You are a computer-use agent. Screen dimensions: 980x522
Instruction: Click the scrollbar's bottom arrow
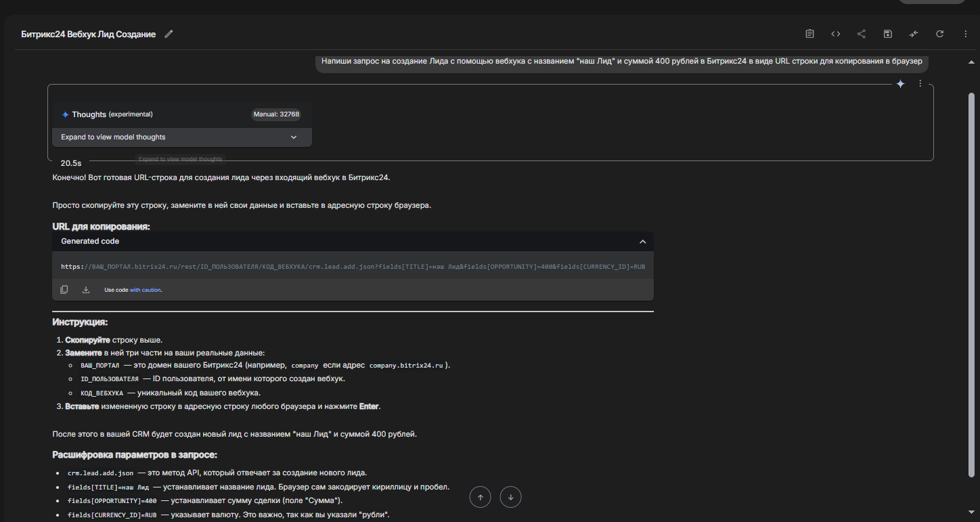click(972, 511)
